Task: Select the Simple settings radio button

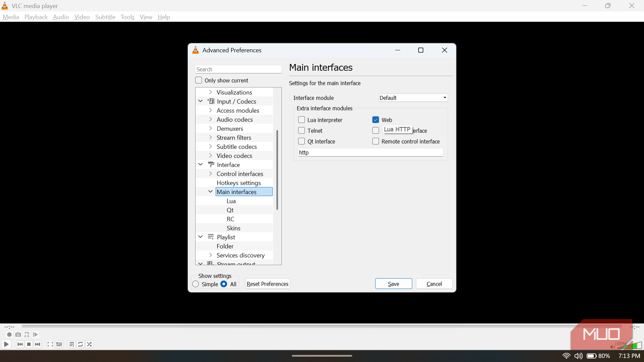Action: [x=196, y=284]
